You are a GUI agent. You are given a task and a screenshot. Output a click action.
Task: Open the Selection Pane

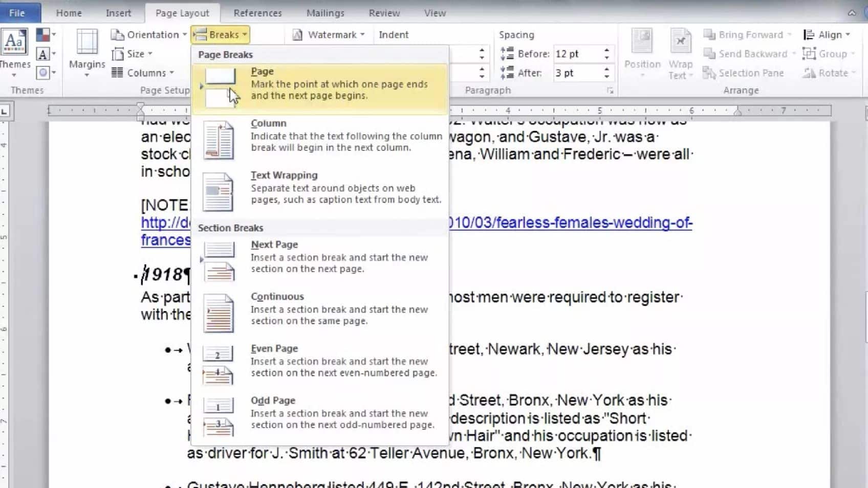coord(744,73)
